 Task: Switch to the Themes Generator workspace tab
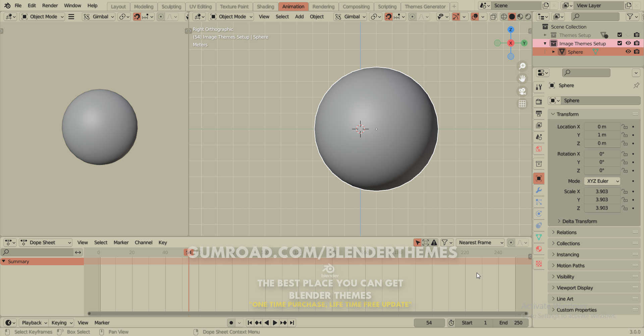(425, 6)
